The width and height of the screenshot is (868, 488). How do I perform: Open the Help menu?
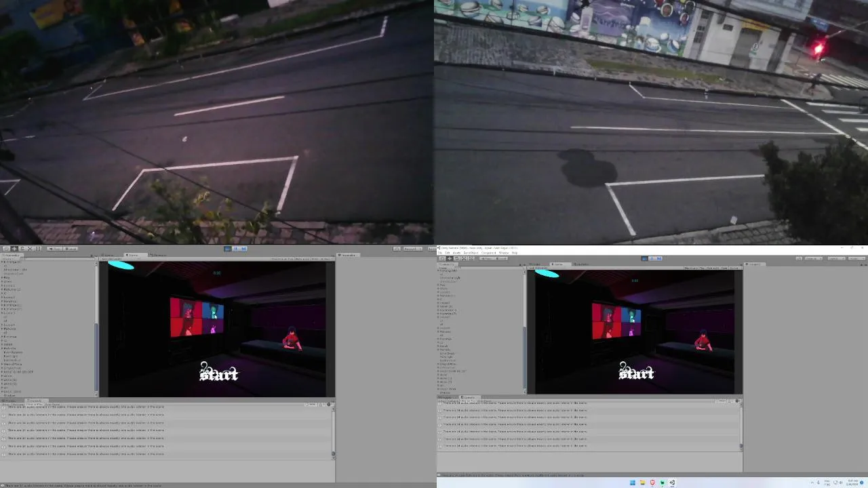(515, 252)
